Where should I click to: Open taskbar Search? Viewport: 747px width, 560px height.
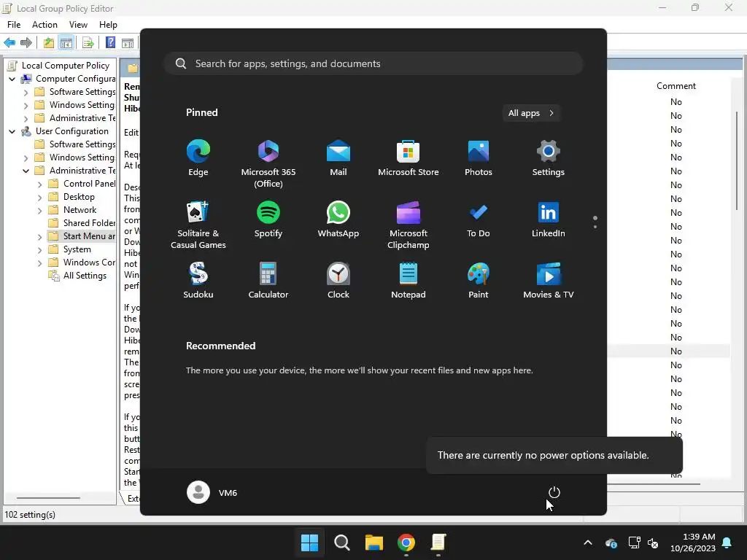click(x=341, y=542)
